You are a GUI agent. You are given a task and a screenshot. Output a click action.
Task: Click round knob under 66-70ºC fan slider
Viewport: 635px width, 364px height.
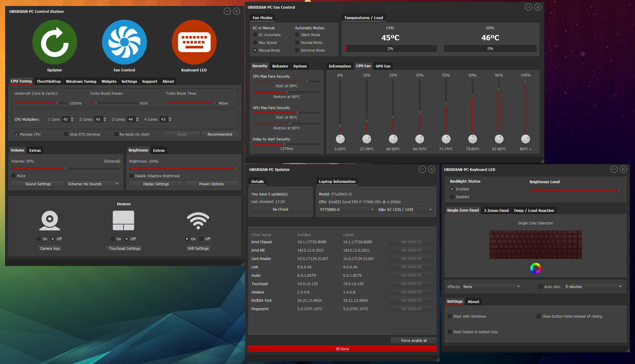[x=420, y=139]
